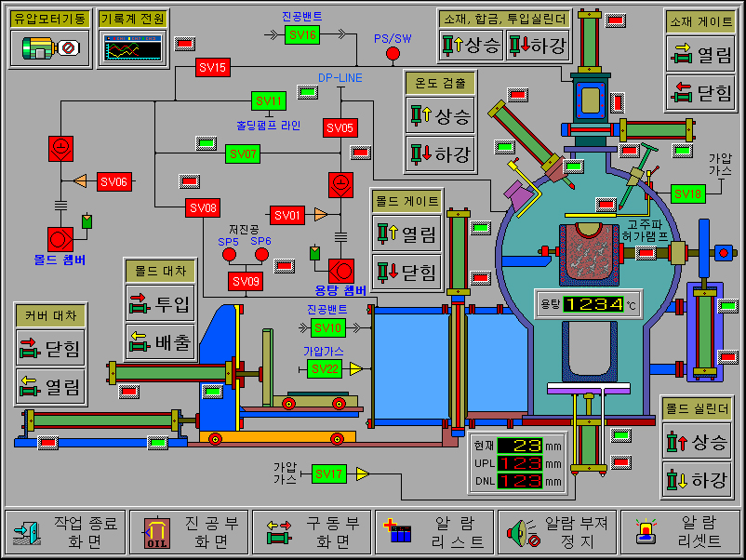The image size is (746, 560).
Task: Click the SP6 red sensor indicator
Action: [x=261, y=255]
